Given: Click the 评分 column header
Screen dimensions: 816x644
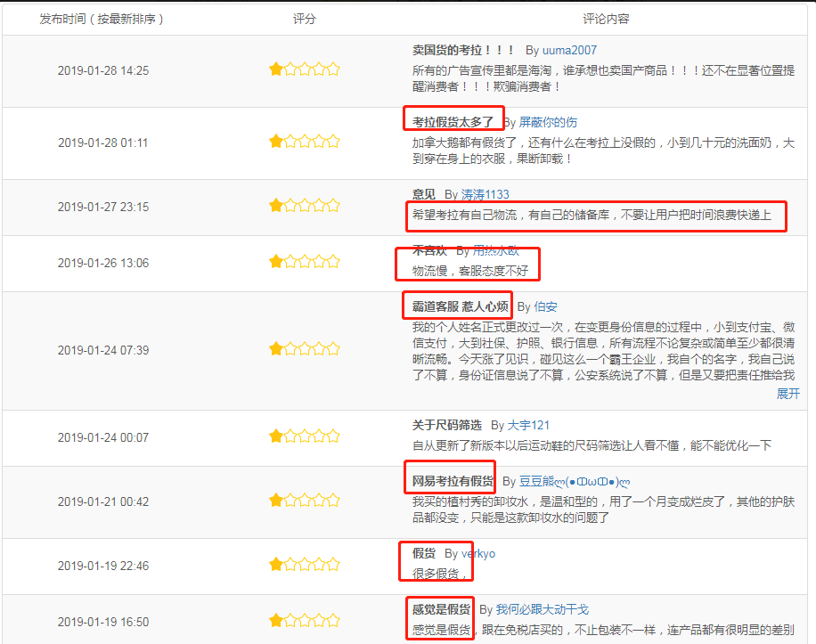Looking at the screenshot, I should (305, 20).
